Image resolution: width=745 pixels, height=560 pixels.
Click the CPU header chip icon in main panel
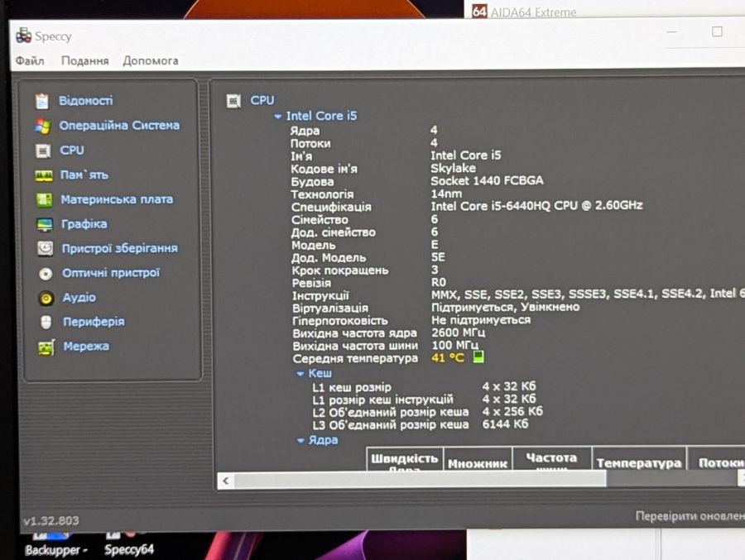(x=233, y=101)
